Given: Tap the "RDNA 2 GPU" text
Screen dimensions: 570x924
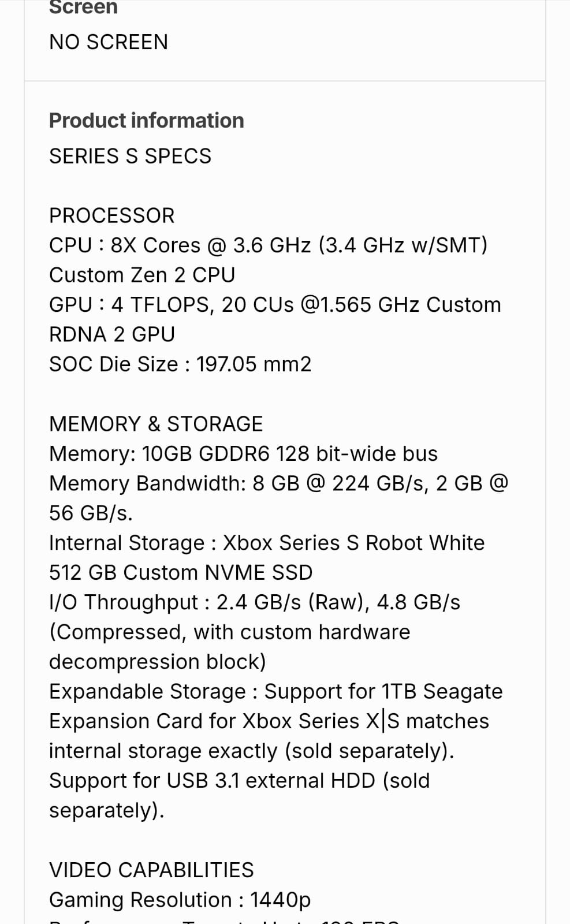Looking at the screenshot, I should (x=112, y=334).
